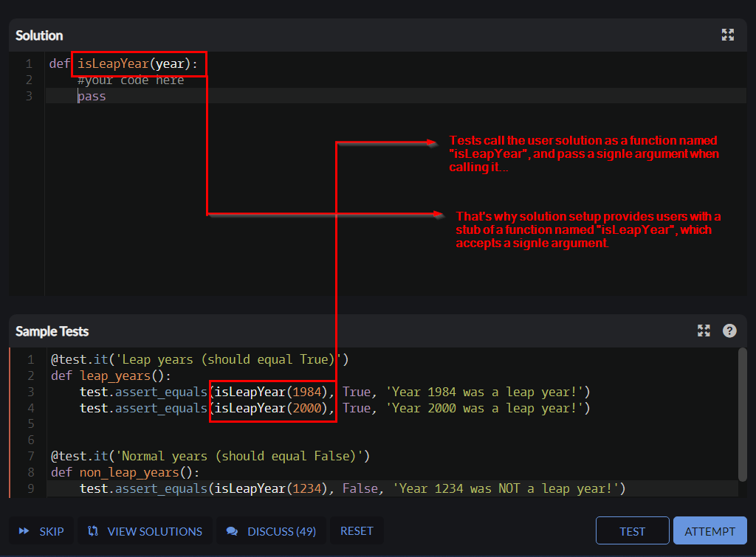Click the Solution panel header

38,35
